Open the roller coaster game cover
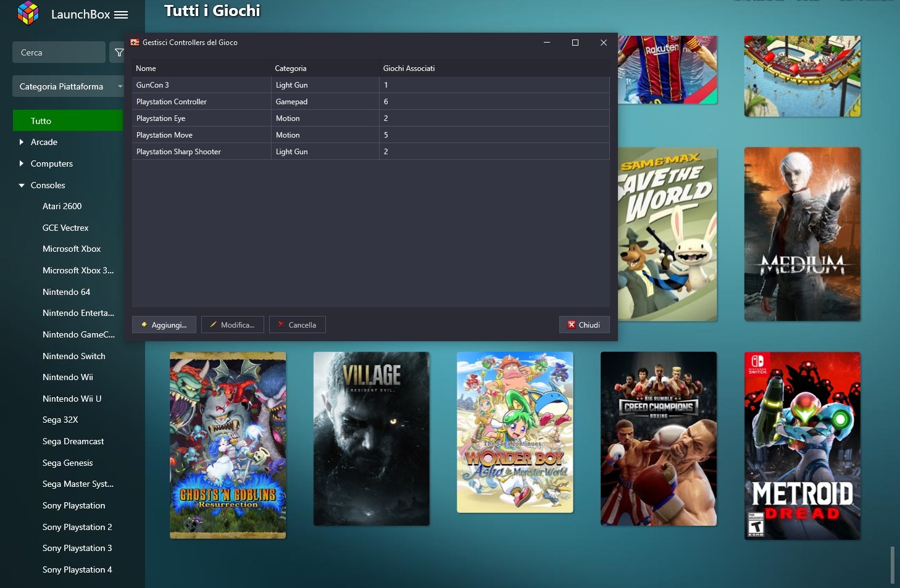The height and width of the screenshot is (588, 900). [802, 76]
